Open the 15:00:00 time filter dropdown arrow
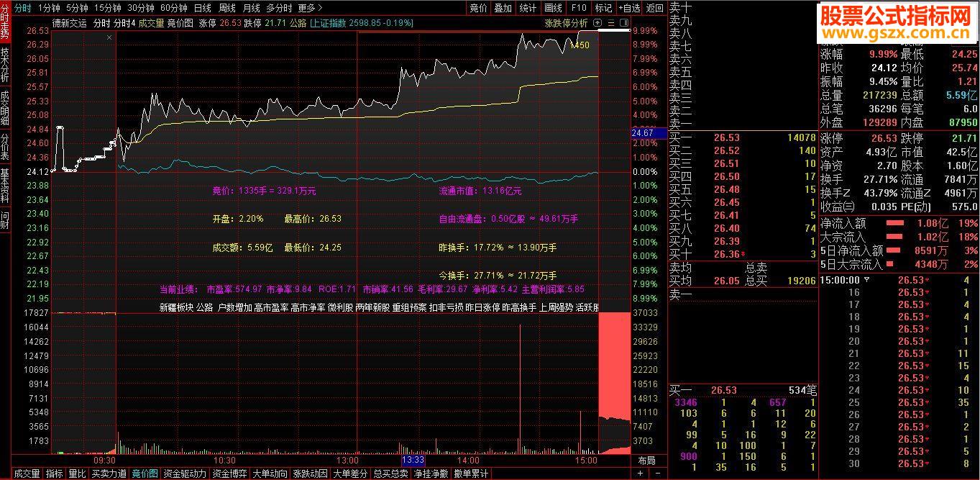Viewport: 980px width, 480px height. pos(866,280)
